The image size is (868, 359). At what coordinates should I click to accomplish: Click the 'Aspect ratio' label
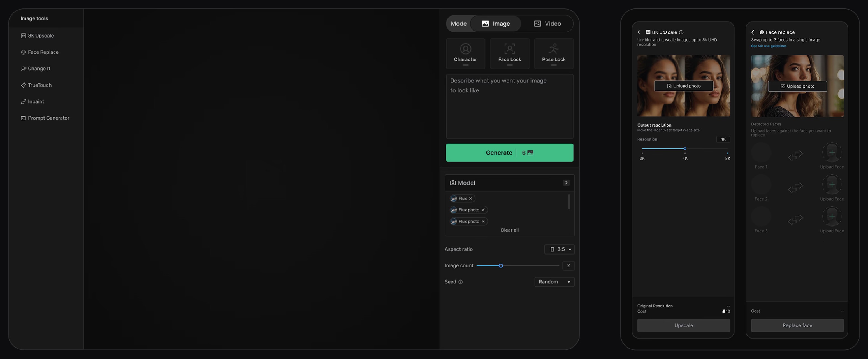[x=458, y=250]
